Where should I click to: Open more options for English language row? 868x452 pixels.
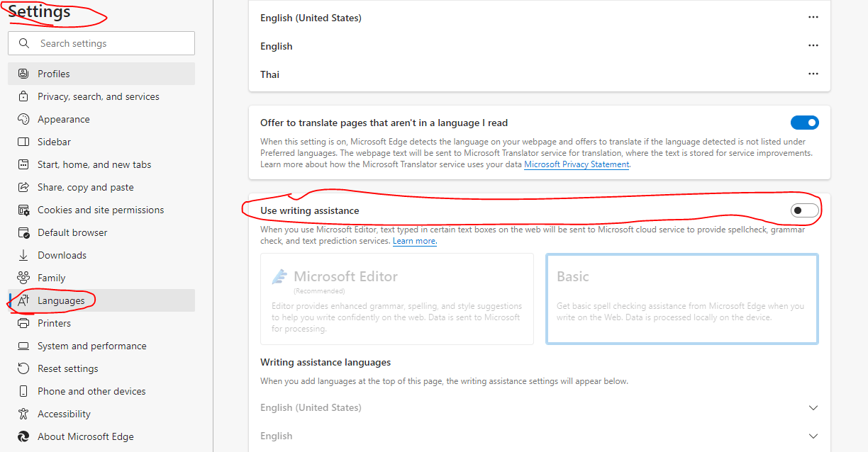click(x=813, y=46)
